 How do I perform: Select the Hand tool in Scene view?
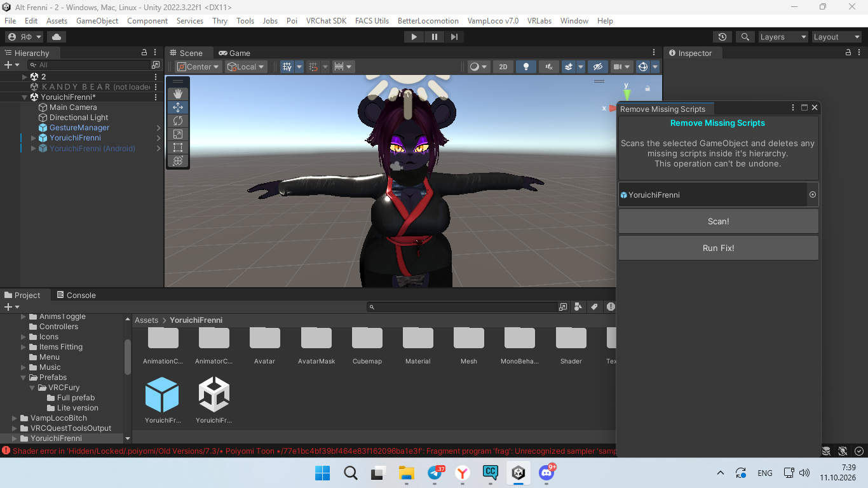(178, 94)
